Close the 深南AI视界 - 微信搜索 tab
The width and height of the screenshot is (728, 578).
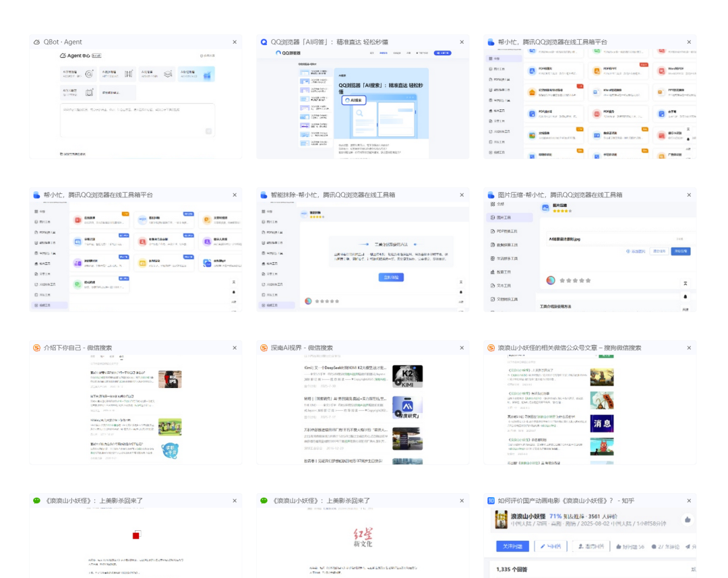coord(462,348)
